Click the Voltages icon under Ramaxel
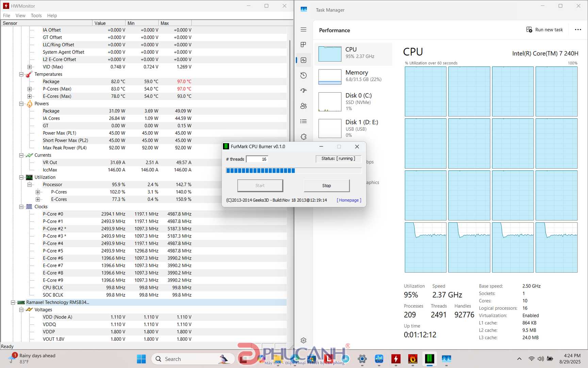Screen dimensions: 588x368 pos(29,309)
